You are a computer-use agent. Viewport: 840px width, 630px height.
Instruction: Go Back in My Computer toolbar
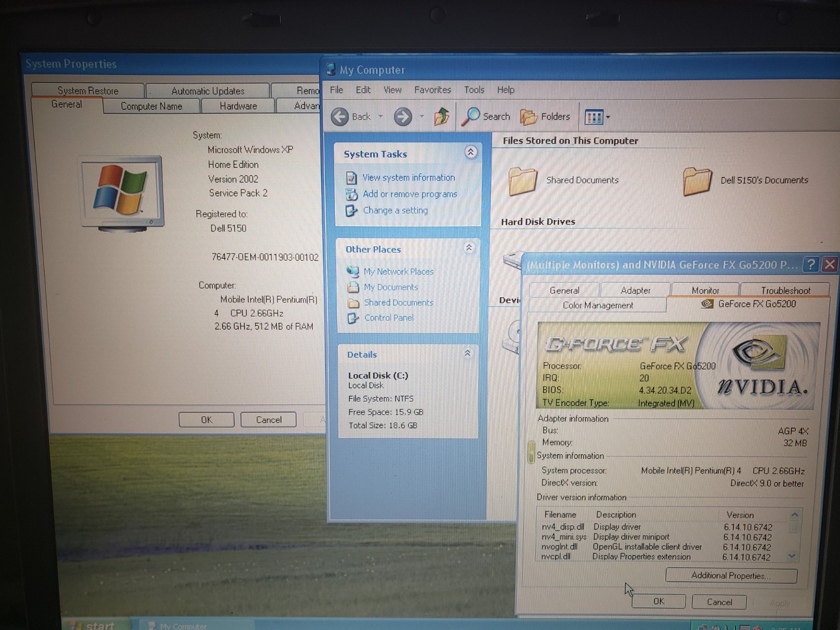[351, 117]
